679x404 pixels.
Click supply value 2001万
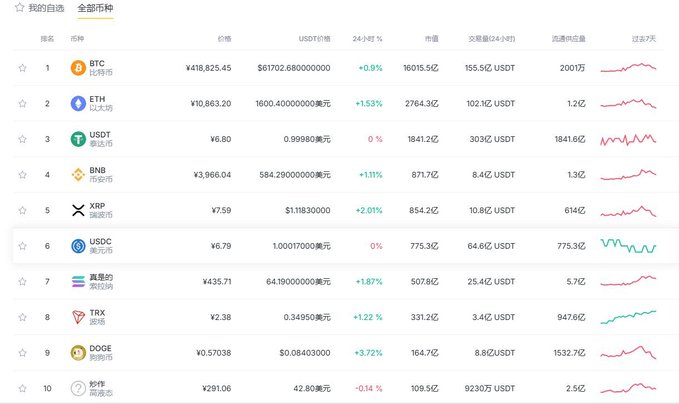click(572, 68)
